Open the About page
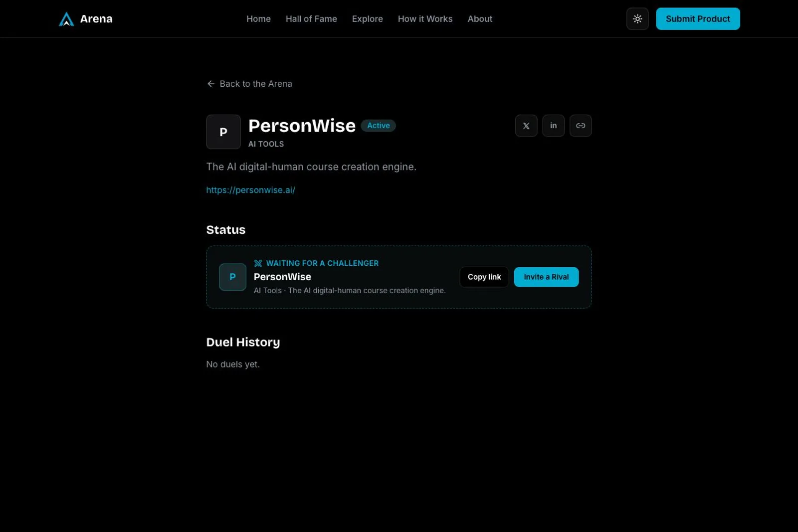The width and height of the screenshot is (798, 532). (x=480, y=19)
